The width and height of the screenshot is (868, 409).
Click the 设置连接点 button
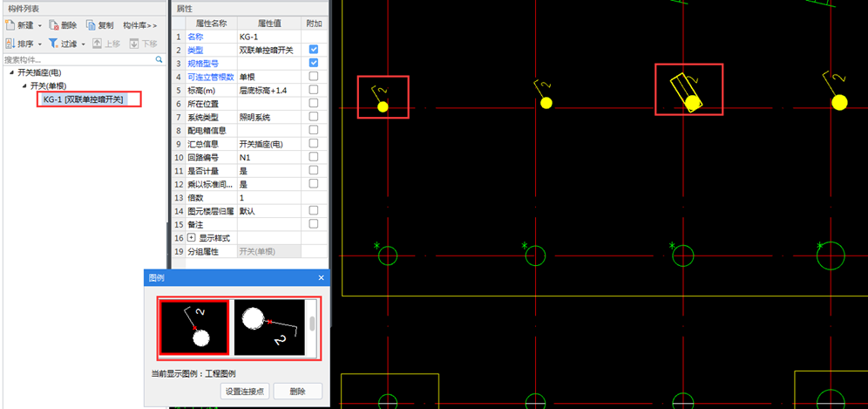pyautogui.click(x=244, y=392)
